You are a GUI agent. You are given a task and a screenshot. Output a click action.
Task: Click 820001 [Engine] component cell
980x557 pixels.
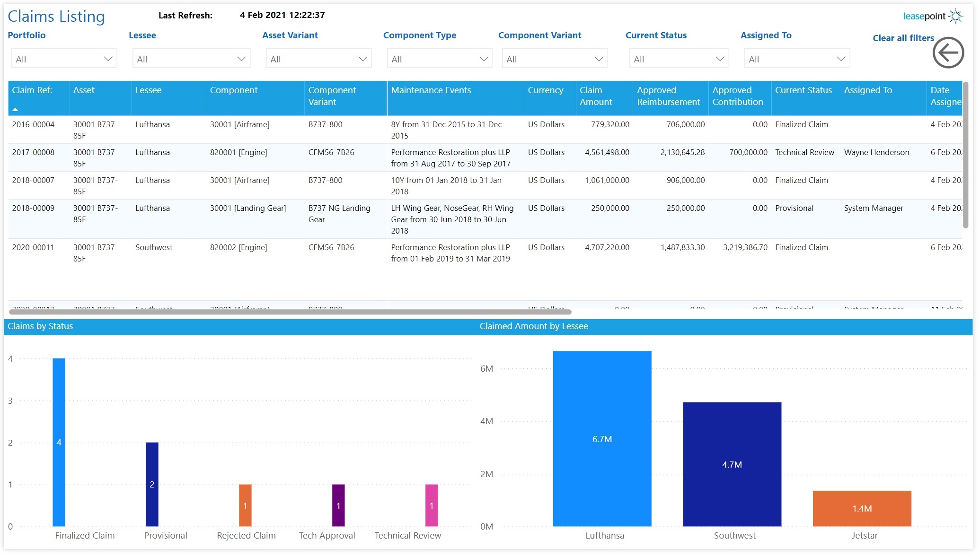point(238,152)
